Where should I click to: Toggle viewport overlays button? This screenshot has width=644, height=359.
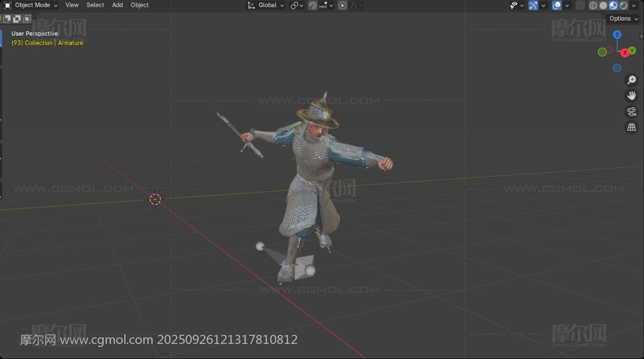(556, 6)
